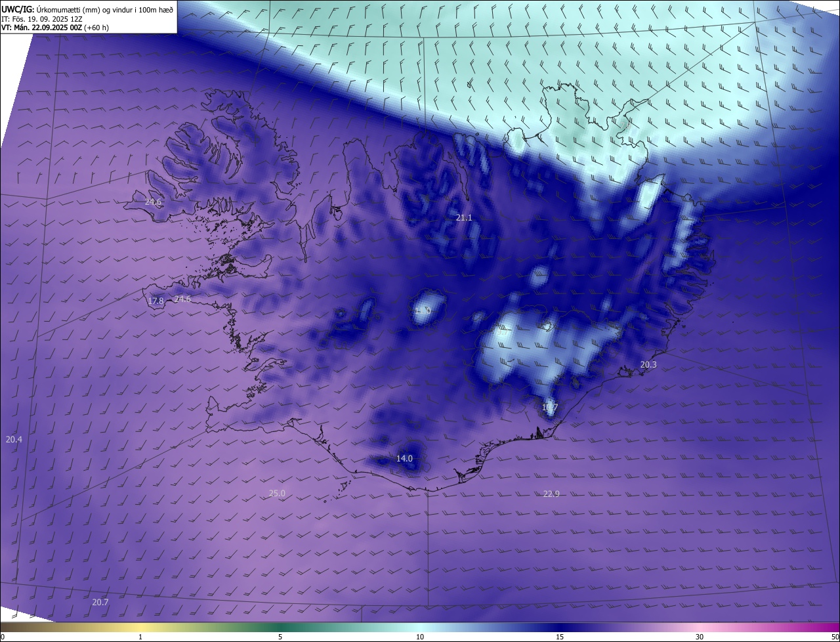Click the precipitable water color scale bar
The height and width of the screenshot is (642, 840).
420,627
